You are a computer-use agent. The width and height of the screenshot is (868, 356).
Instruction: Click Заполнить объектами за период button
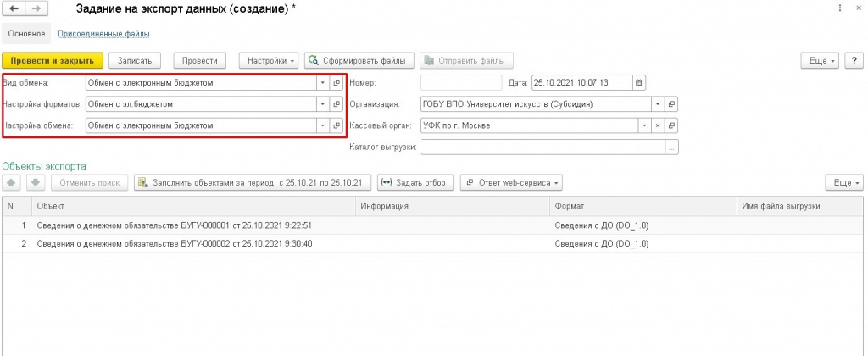[x=253, y=183]
